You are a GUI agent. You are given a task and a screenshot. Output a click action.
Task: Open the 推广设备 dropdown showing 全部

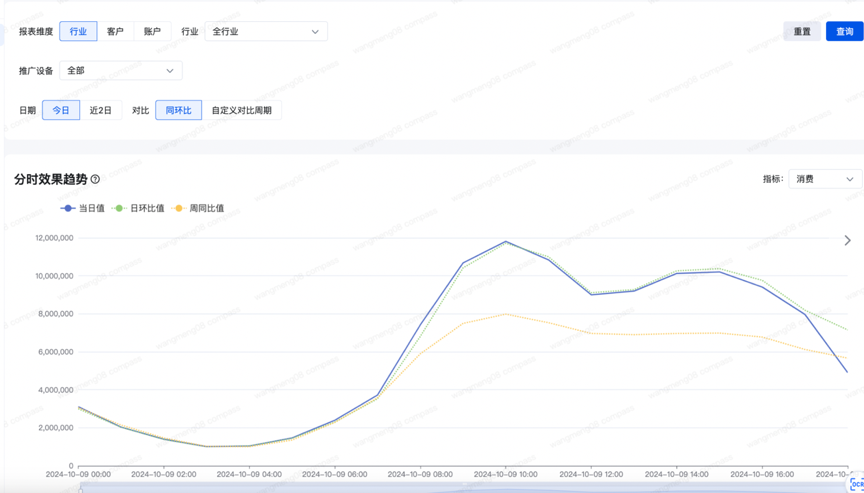click(120, 71)
